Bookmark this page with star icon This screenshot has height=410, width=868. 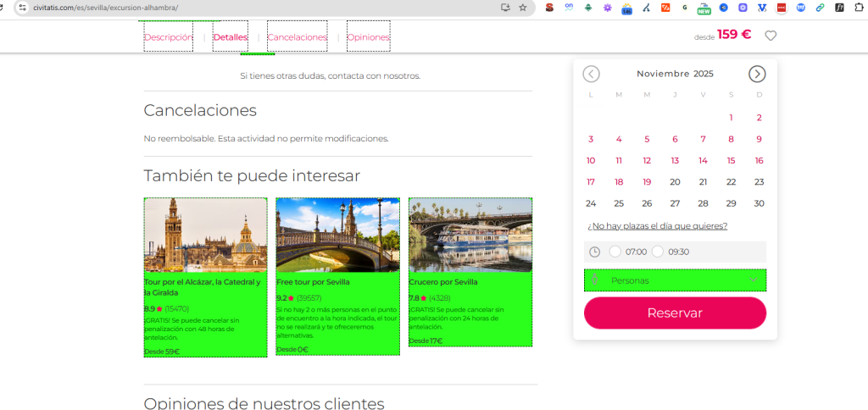(523, 8)
